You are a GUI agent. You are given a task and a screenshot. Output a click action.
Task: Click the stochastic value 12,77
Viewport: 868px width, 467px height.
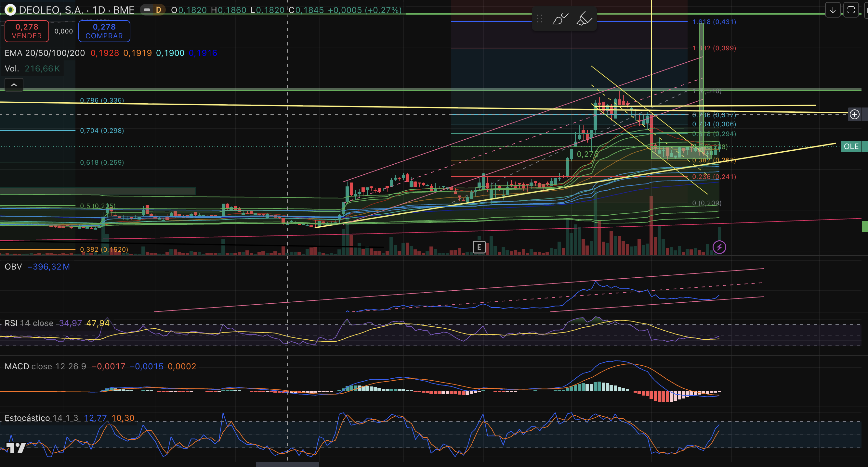click(95, 418)
